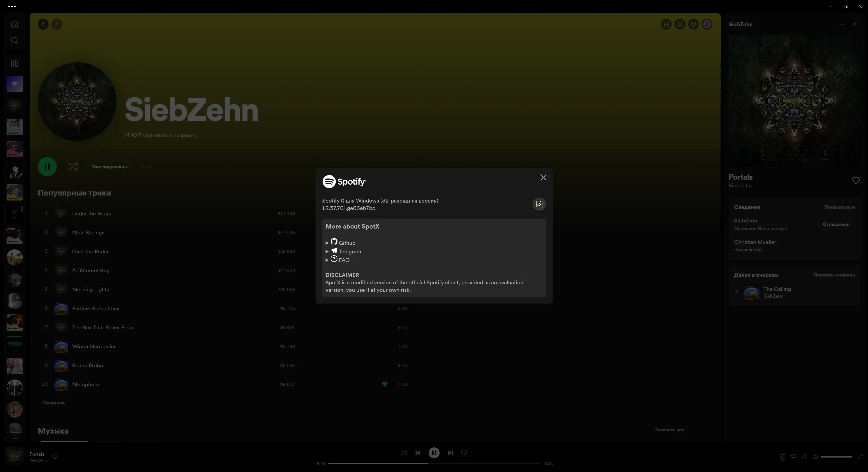This screenshot has height=472, width=868.
Task: Toggle repeat mode in player bar
Action: click(464, 453)
